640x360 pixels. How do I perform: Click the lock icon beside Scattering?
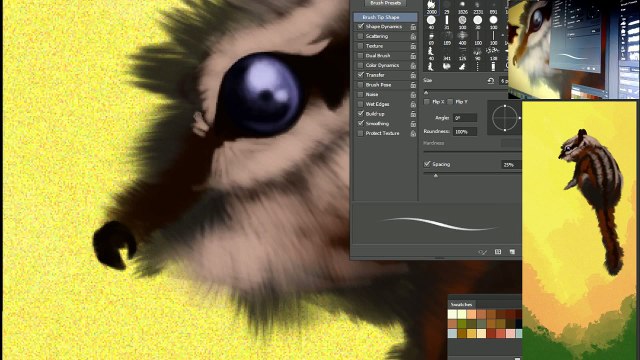(413, 37)
